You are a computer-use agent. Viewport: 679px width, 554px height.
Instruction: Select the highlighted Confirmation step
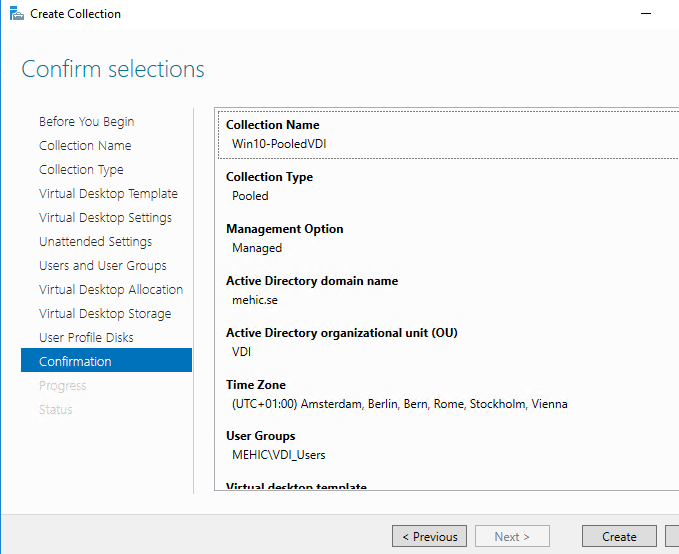coord(75,362)
